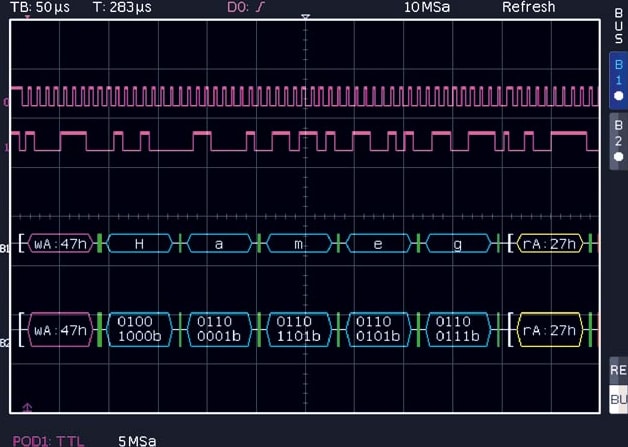The image size is (628, 447).
Task: Click the D0 trigger source label
Action: pyautogui.click(x=238, y=7)
